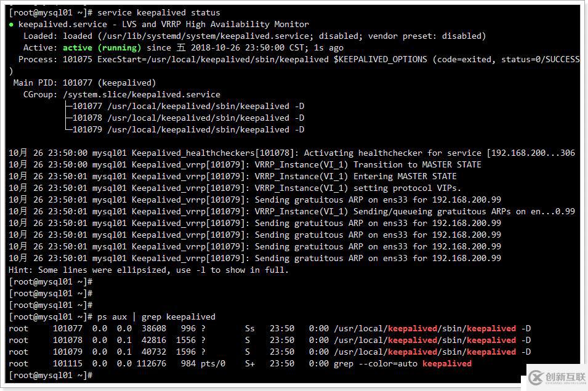Screen dimensions: 588x391
Task: Click the watermark logo in bottom-right corner
Action: click(x=557, y=377)
